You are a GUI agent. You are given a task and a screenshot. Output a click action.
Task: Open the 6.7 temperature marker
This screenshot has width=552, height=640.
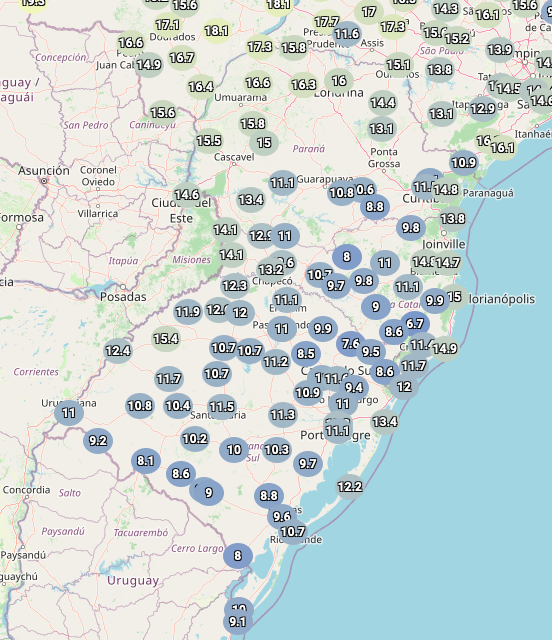(415, 324)
